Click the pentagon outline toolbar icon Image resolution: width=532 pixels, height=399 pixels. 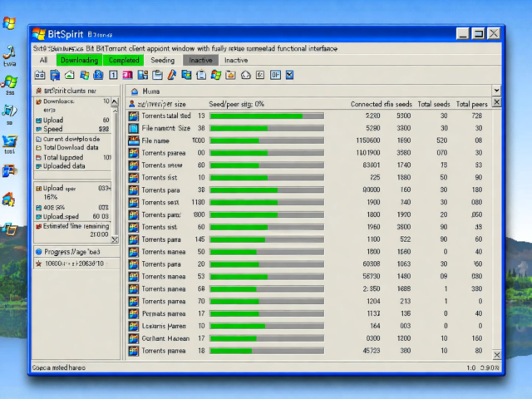[246, 75]
